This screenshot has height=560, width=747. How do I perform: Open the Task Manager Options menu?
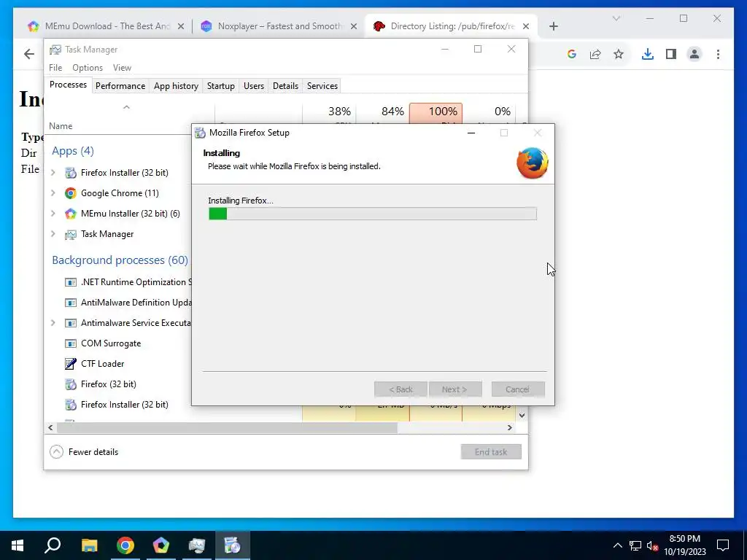(x=88, y=68)
